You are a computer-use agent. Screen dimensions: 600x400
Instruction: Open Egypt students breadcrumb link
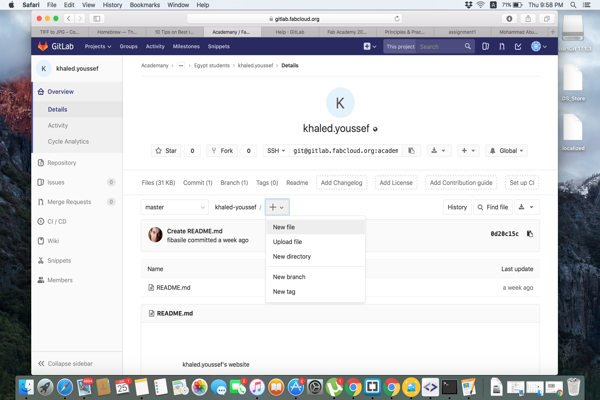click(212, 66)
